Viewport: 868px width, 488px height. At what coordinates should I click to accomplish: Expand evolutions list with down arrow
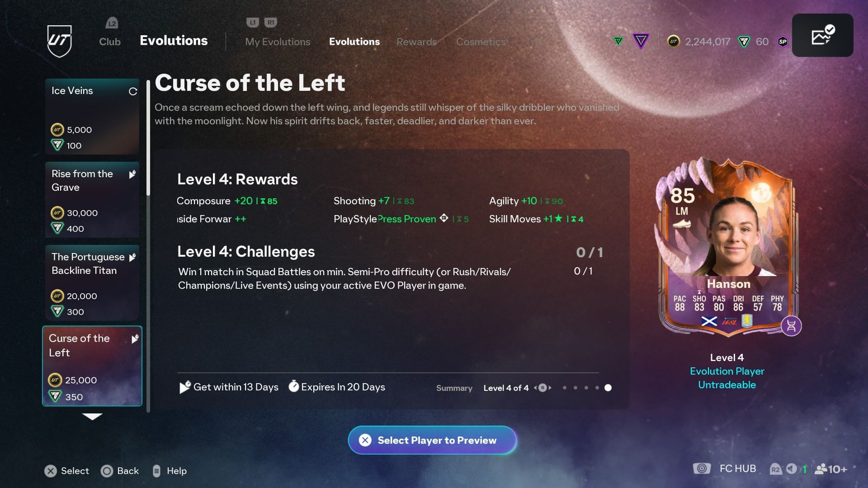92,416
